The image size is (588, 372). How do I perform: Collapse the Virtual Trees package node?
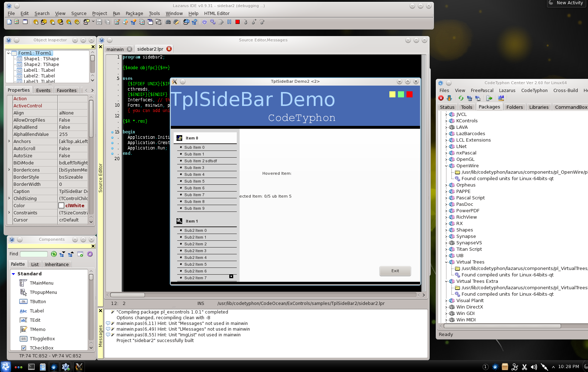pyautogui.click(x=446, y=262)
